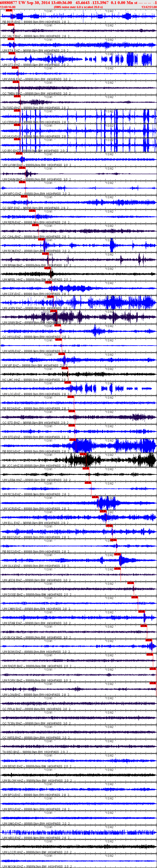Select the NC LMC HHZ station label
This screenshot has height=868, width=157.
[35, 380]
